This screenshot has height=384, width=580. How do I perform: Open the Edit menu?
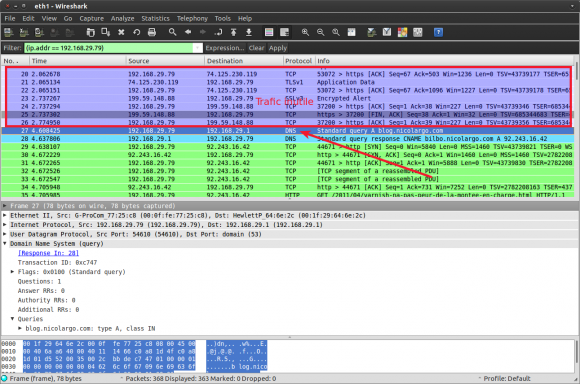pos(28,18)
